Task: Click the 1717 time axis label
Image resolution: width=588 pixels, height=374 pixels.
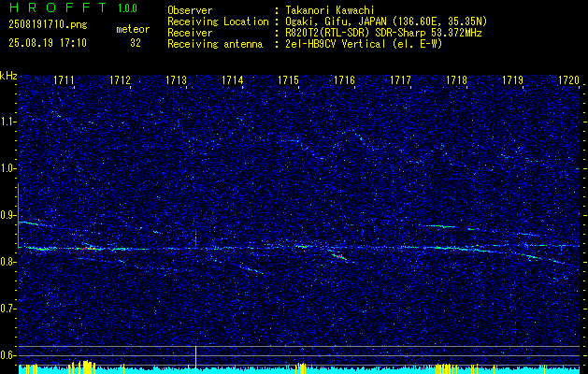Action: tap(401, 79)
